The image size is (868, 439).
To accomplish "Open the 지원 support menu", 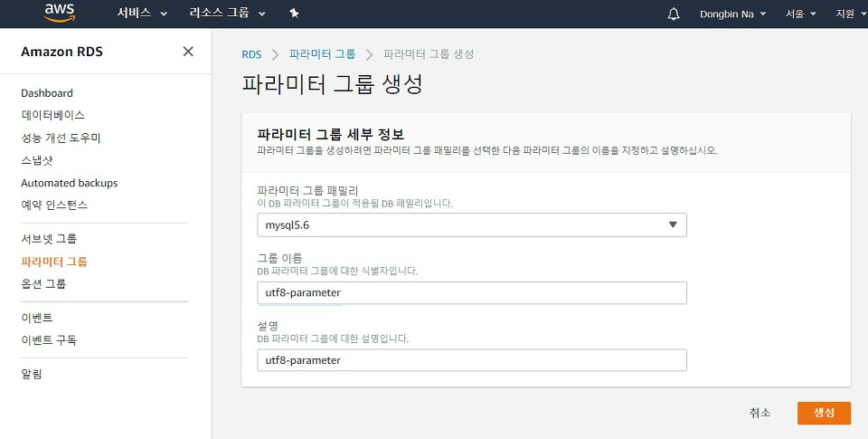I will pos(848,14).
